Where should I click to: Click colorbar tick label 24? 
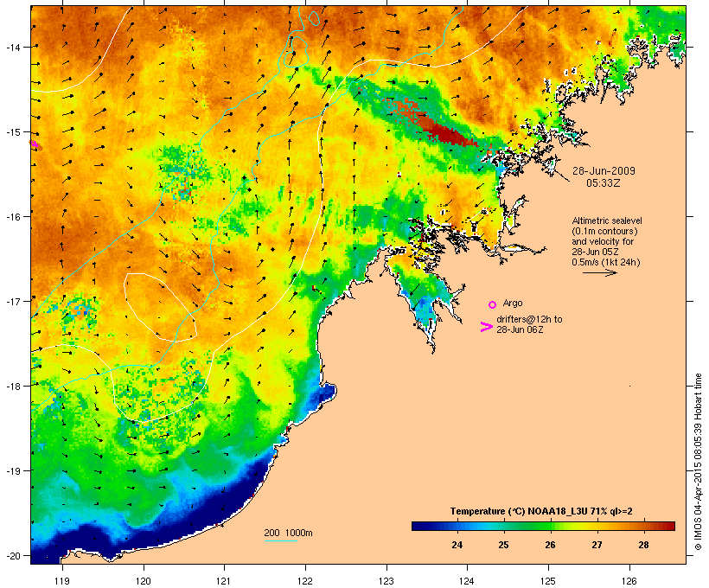tap(457, 545)
